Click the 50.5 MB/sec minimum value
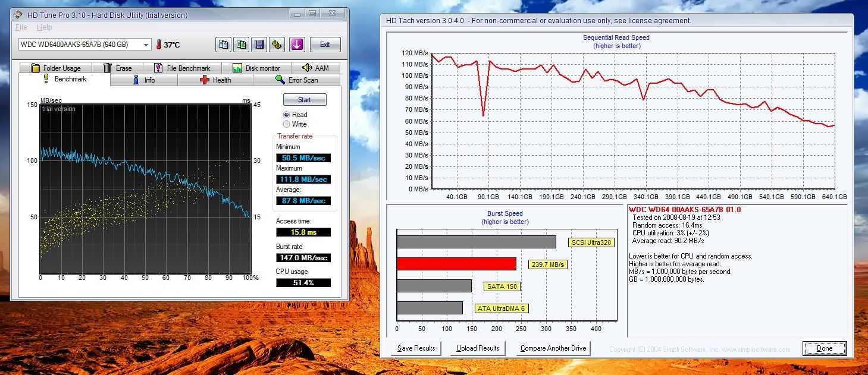868x375 pixels. tap(303, 158)
